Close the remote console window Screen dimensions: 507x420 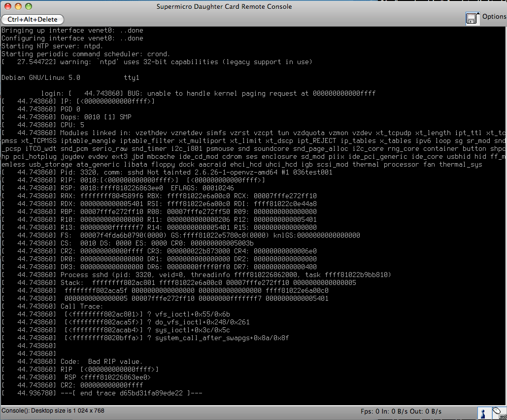(8, 6)
